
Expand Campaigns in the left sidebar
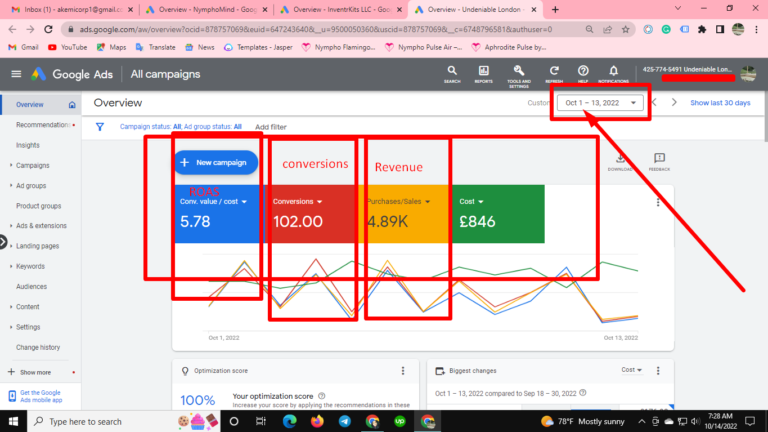coord(33,165)
